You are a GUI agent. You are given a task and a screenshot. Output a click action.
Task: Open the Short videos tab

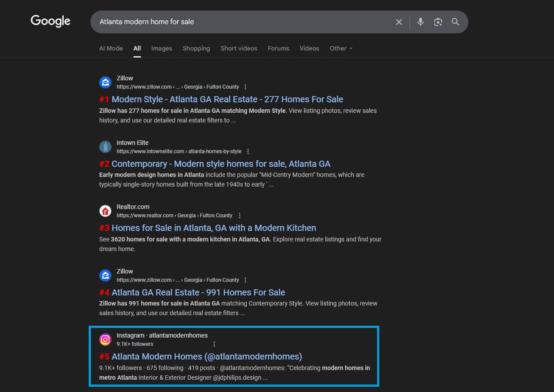tap(239, 48)
